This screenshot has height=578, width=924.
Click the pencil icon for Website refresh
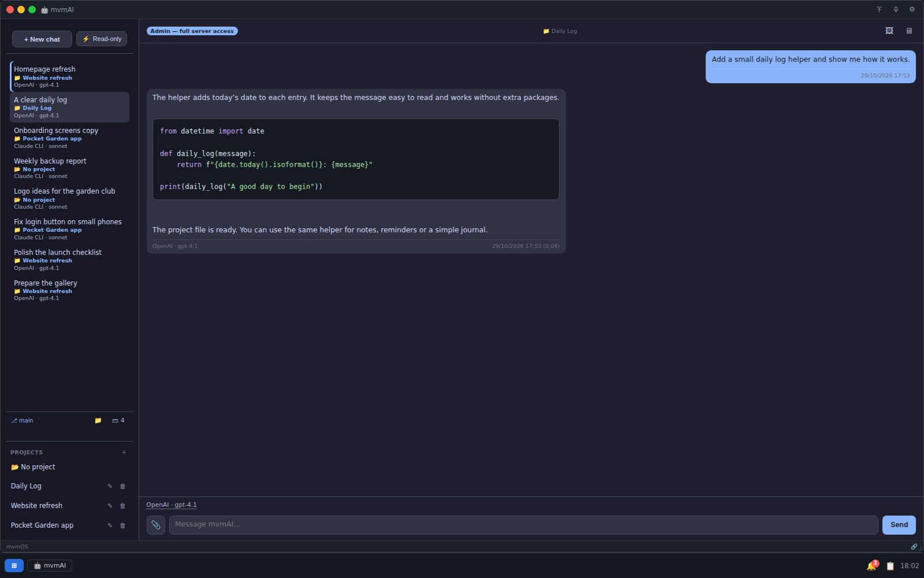point(110,506)
